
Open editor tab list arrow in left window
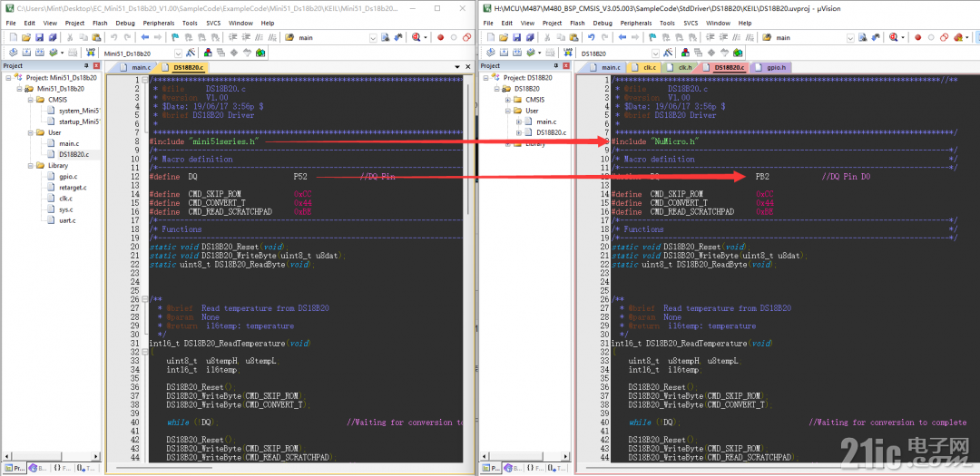457,67
